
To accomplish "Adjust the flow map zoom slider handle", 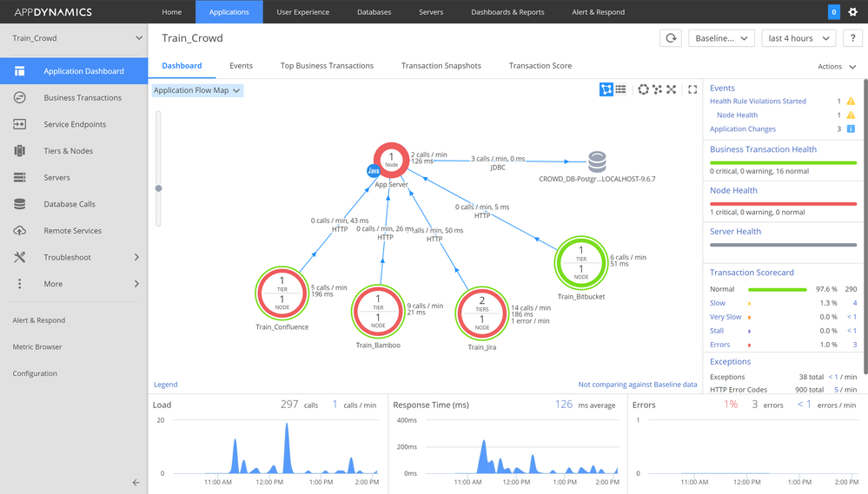I will [158, 188].
